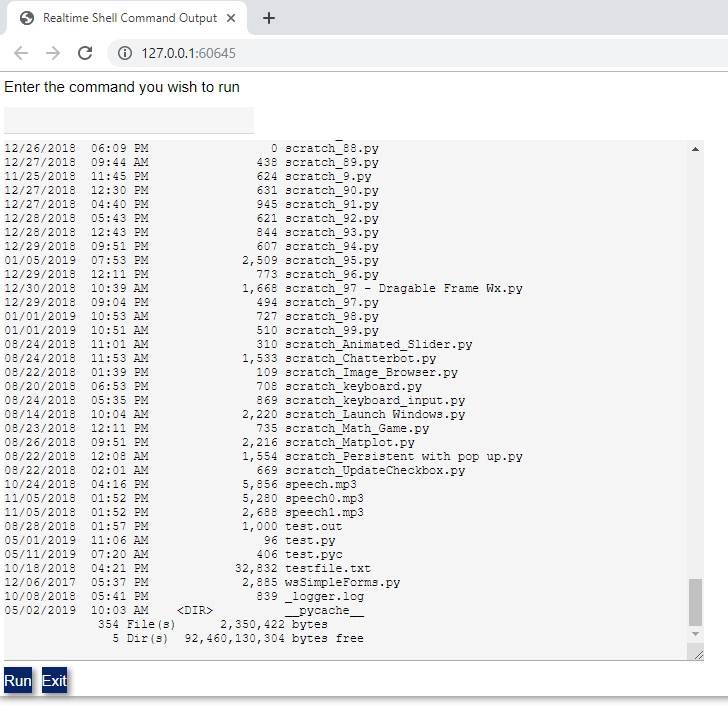Click the <DIR> marker text
The width and height of the screenshot is (728, 720).
(x=195, y=610)
